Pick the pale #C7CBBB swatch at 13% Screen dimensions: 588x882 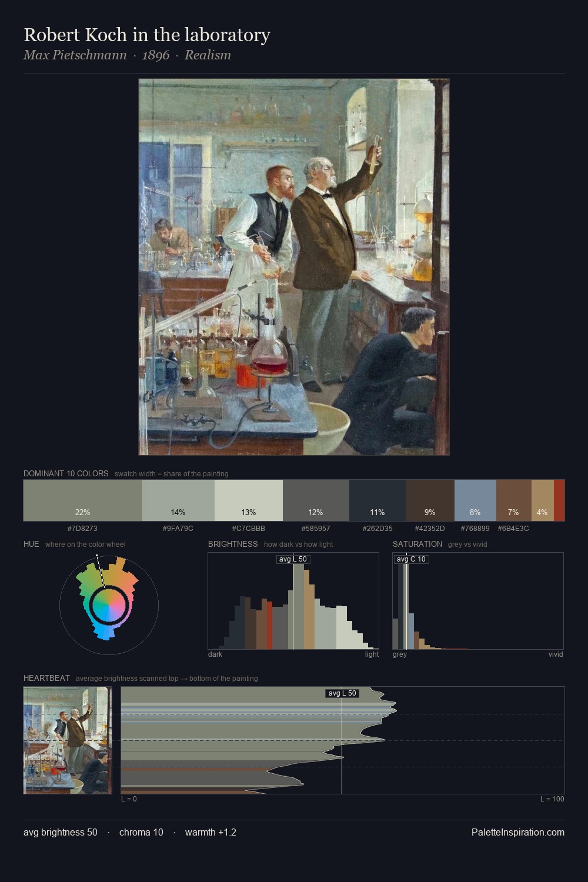click(249, 500)
